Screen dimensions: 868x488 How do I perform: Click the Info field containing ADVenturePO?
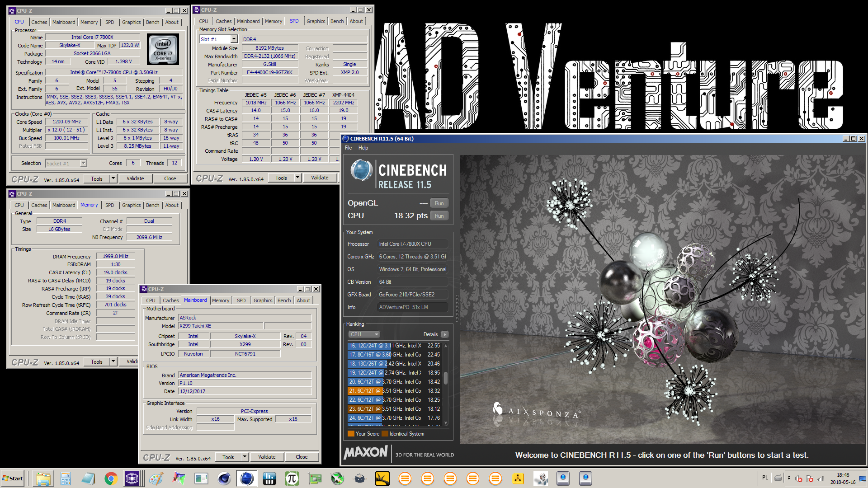click(412, 307)
